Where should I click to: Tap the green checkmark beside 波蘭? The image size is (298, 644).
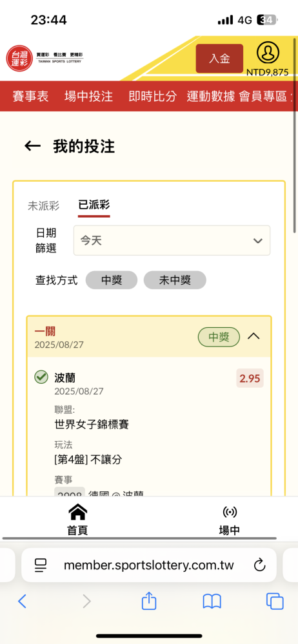pyautogui.click(x=41, y=377)
